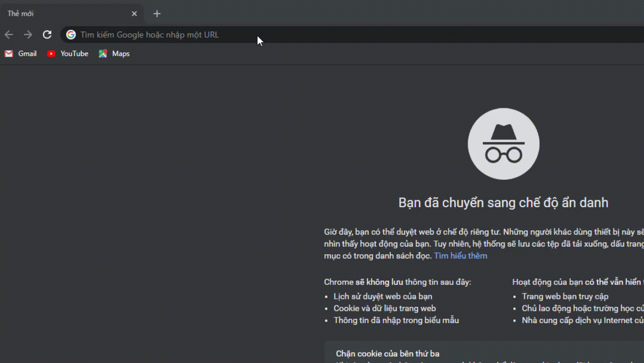Click "Chrome sẽ không lưu thông tin sau đây" text

pos(397,282)
